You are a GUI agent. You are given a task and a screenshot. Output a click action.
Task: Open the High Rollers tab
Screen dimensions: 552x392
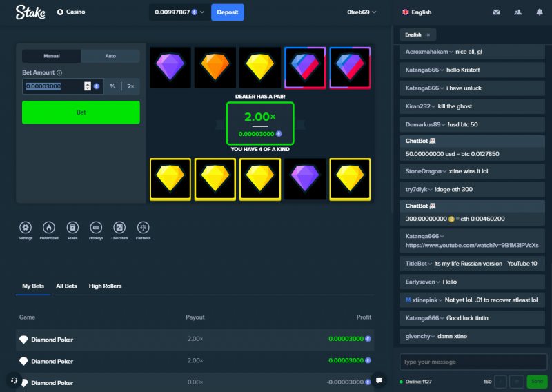(x=106, y=286)
